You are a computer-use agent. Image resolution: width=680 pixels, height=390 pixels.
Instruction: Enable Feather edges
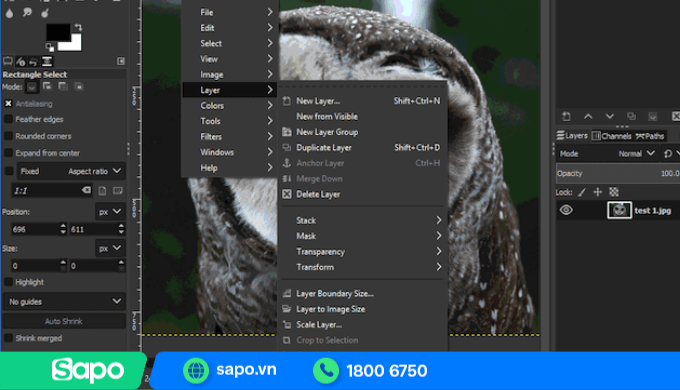tap(8, 119)
